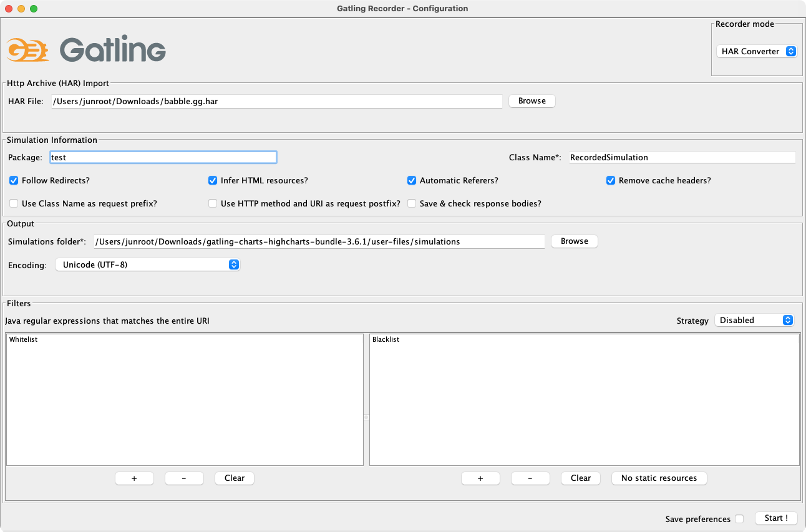The image size is (806, 532).
Task: Click the No static resources button
Action: click(x=659, y=478)
